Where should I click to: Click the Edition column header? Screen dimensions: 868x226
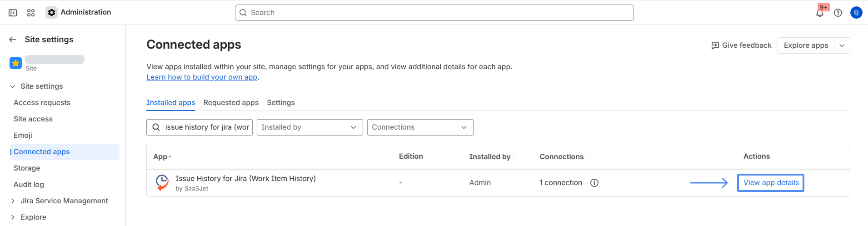(411, 156)
